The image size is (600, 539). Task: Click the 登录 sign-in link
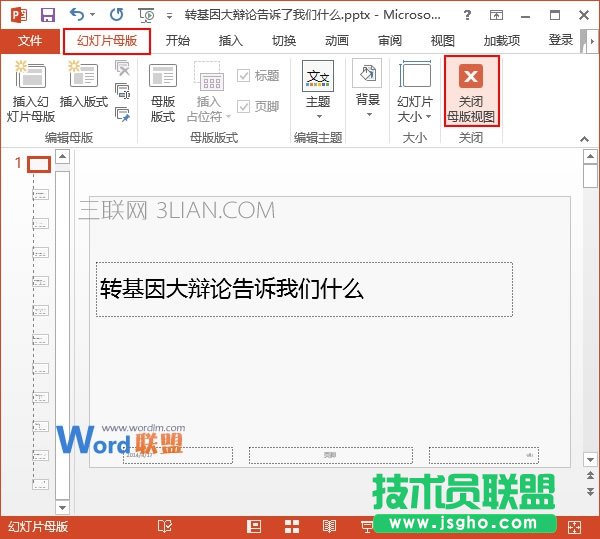pyautogui.click(x=560, y=40)
